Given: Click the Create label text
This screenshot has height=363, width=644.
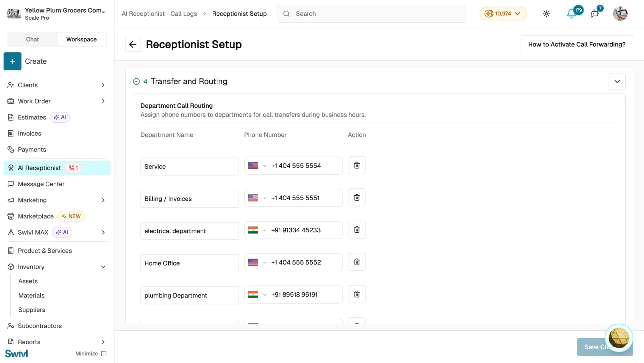Looking at the screenshot, I should point(36,61).
